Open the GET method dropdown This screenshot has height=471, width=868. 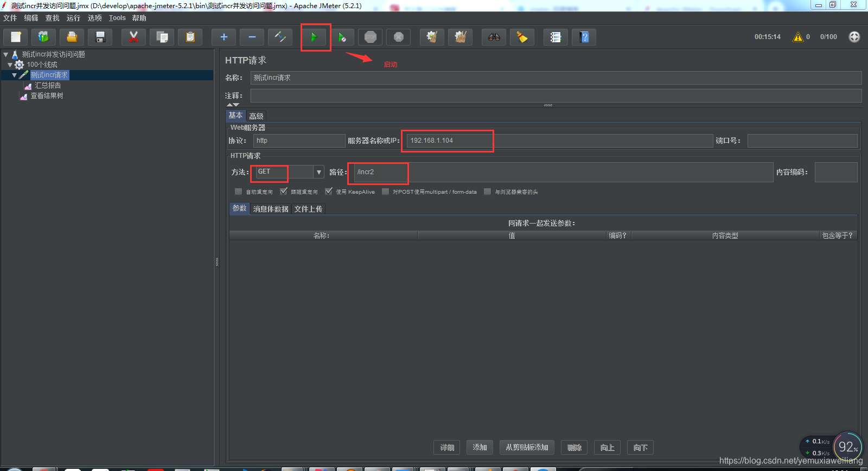pyautogui.click(x=319, y=172)
